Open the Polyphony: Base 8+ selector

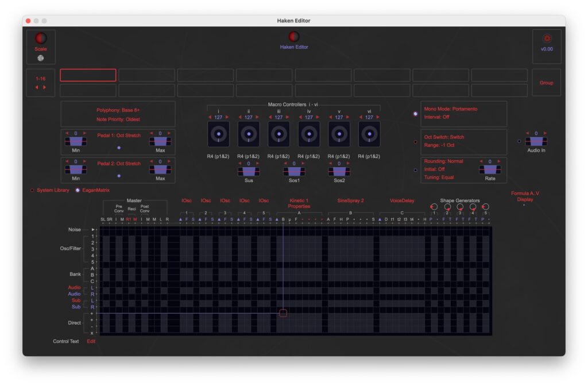coord(118,110)
